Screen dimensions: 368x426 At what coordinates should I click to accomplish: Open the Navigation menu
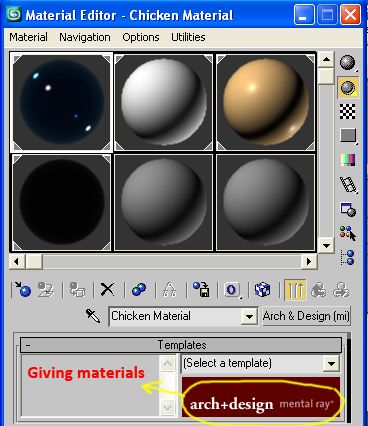[85, 37]
